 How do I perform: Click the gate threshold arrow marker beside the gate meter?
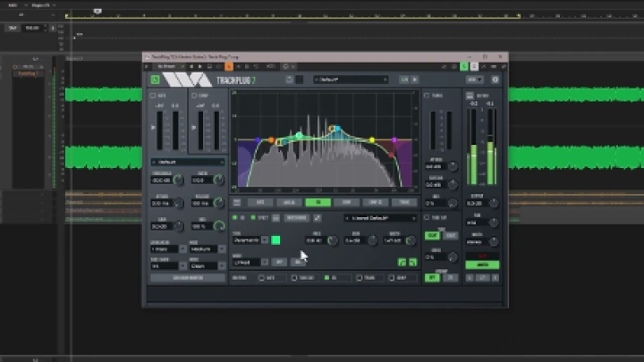[153, 128]
